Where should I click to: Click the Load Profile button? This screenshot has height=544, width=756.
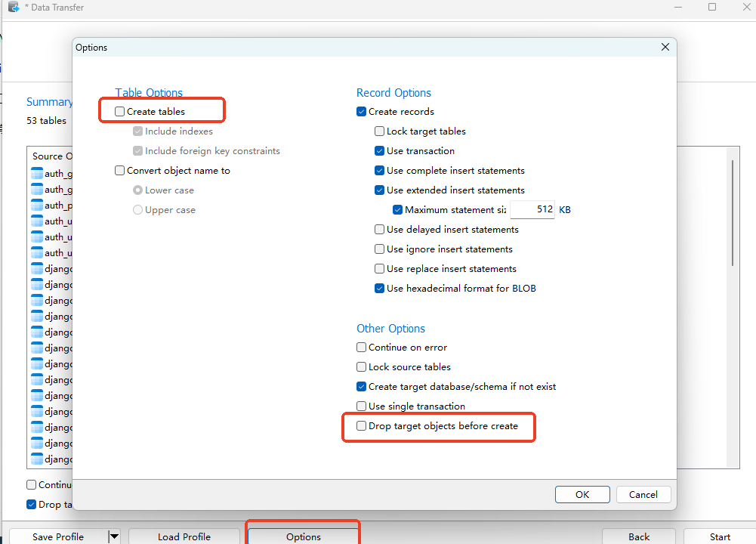184,536
